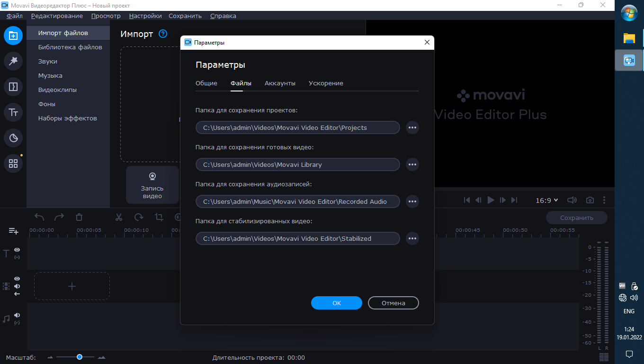Open the Titles panel icon
Screen dimensions: 644x364
point(13,112)
